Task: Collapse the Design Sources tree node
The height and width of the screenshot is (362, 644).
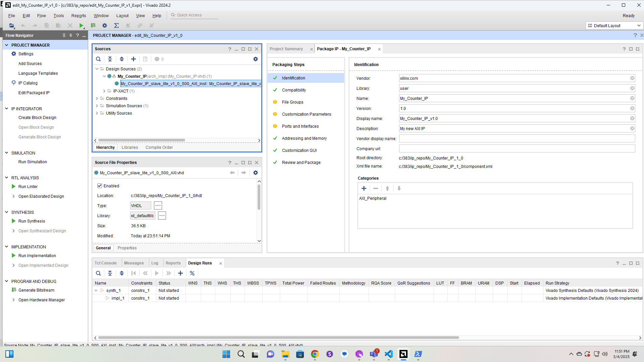Action: point(97,69)
